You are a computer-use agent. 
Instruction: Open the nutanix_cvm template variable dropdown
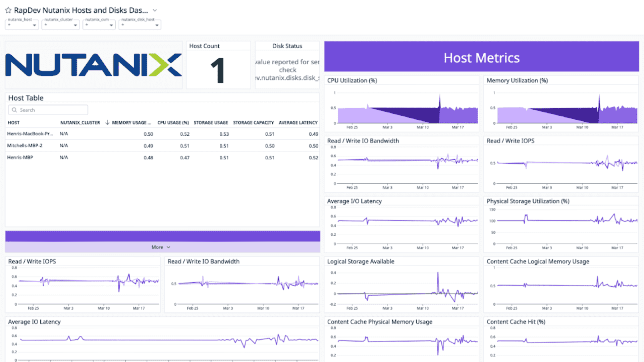[x=99, y=24]
